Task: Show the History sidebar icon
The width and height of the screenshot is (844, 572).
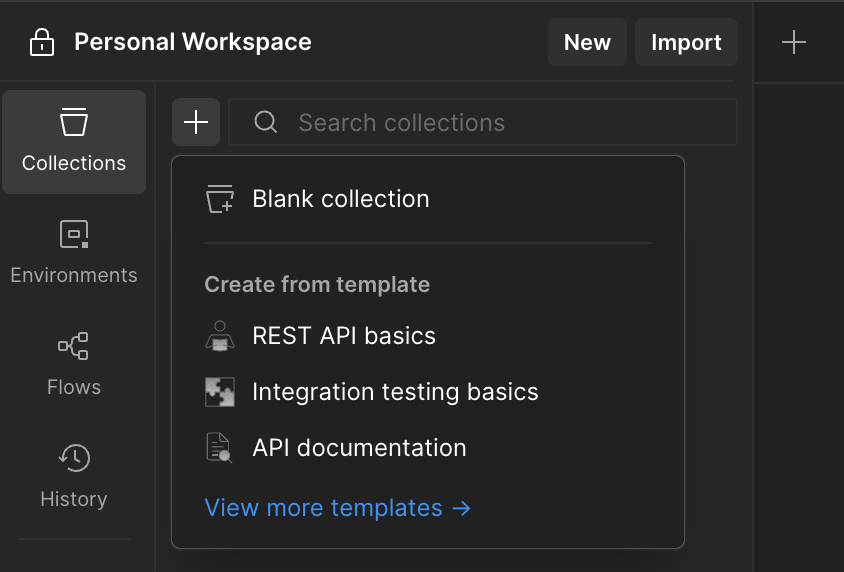Action: 74,477
